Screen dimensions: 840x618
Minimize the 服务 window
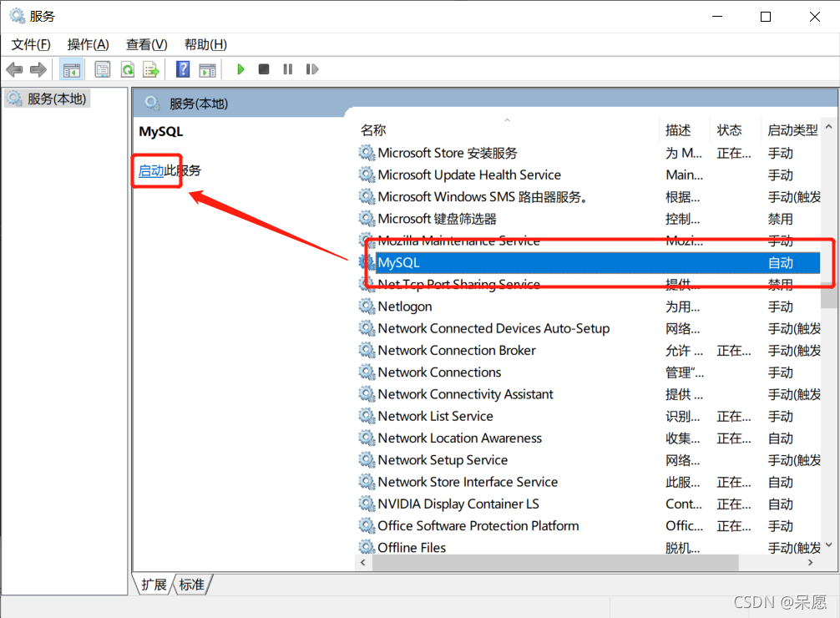click(717, 17)
